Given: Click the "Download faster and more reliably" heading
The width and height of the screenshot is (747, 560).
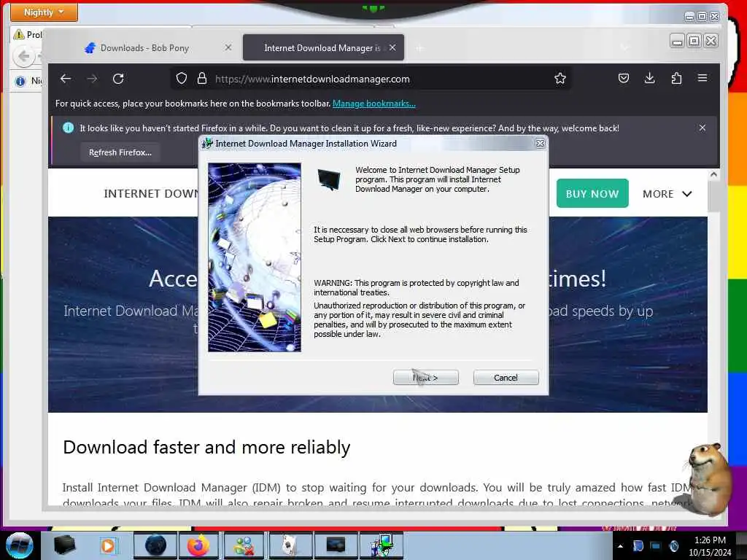Looking at the screenshot, I should click(x=206, y=448).
